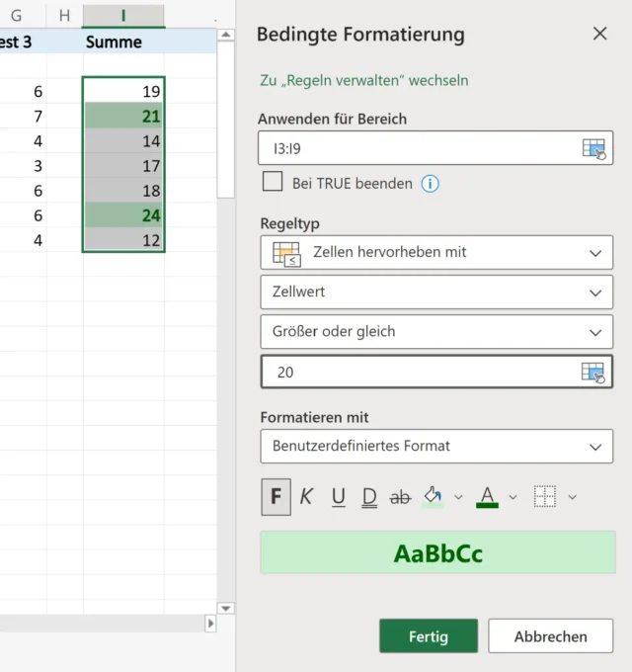Viewport: 632px width, 672px height.
Task: Expand the 'Größer oder gleich' dropdown
Action: click(436, 332)
